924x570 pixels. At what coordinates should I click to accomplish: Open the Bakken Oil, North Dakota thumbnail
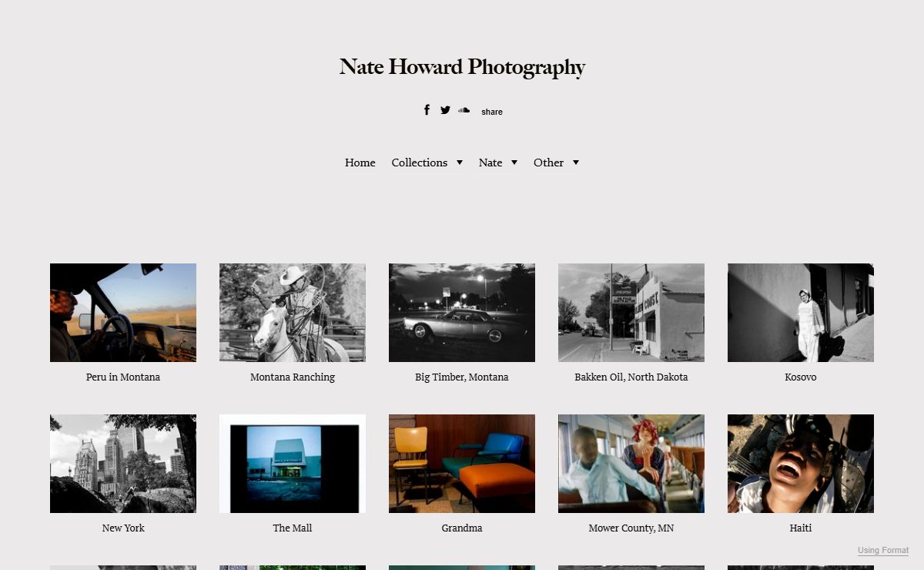(631, 313)
